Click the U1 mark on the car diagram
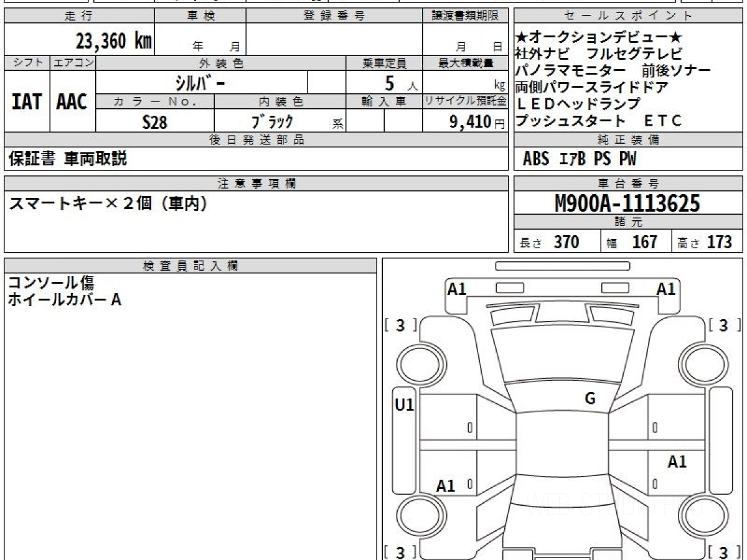Image resolution: width=747 pixels, height=560 pixels. 405,406
